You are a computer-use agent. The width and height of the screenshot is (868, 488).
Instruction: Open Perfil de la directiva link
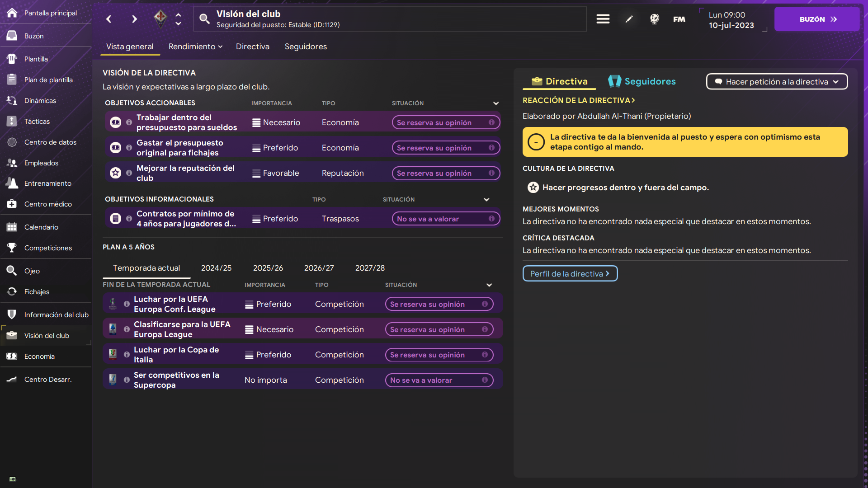click(570, 273)
